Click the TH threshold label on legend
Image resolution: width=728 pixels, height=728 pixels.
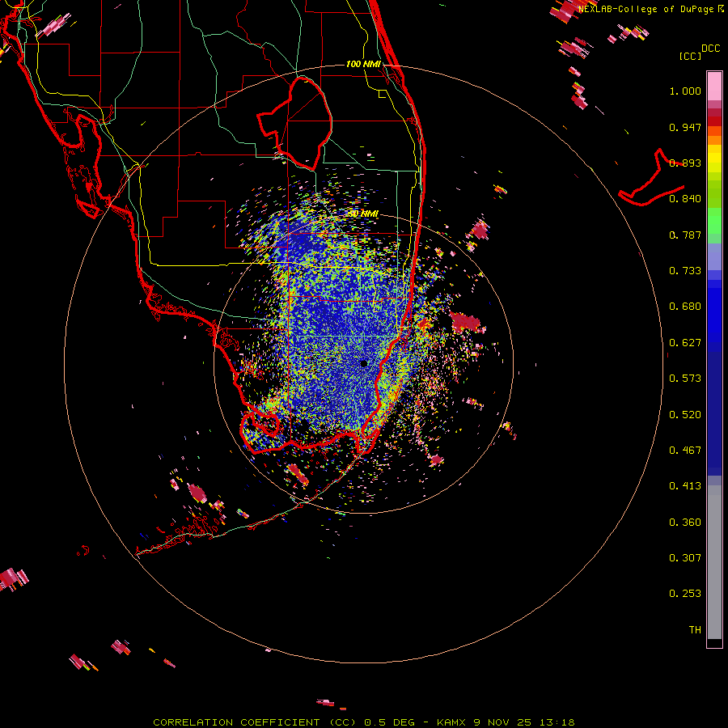pos(695,630)
